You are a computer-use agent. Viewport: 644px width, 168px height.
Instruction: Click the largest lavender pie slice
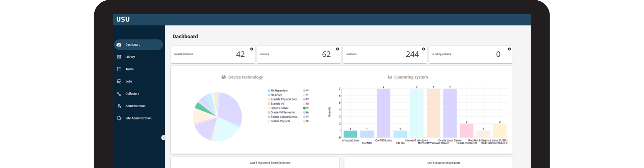(x=230, y=109)
